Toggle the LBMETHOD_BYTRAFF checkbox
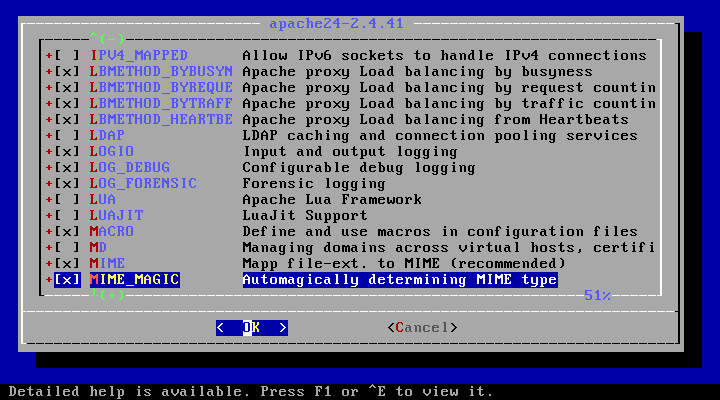Image resolution: width=720 pixels, height=400 pixels. click(67, 104)
